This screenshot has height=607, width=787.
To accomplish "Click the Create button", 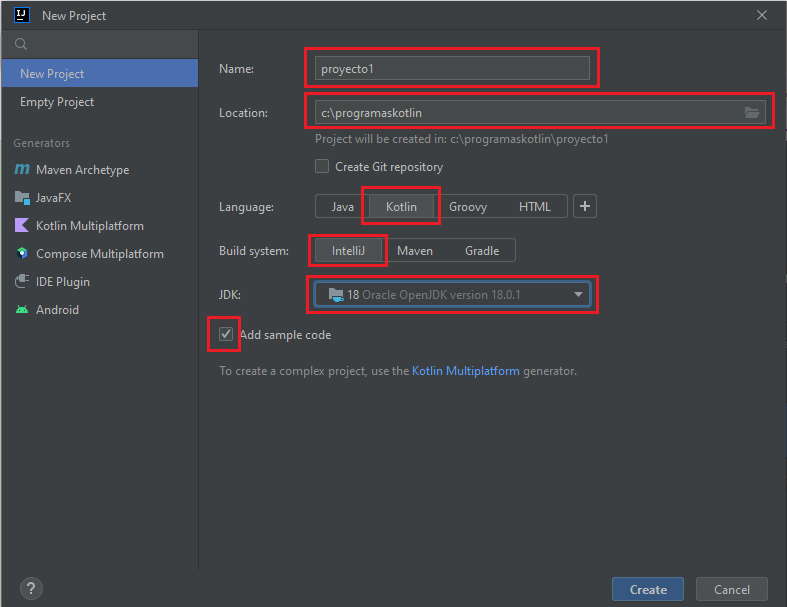I will point(647,589).
